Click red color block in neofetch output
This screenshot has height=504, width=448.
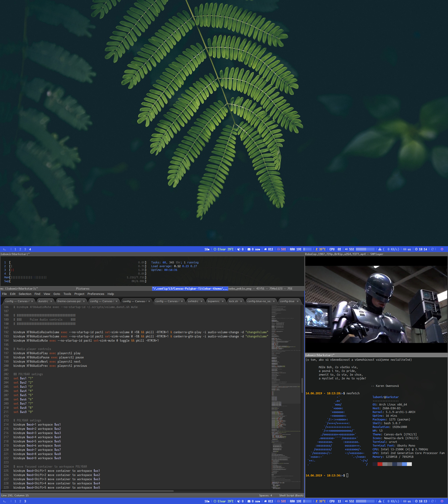click(x=380, y=464)
